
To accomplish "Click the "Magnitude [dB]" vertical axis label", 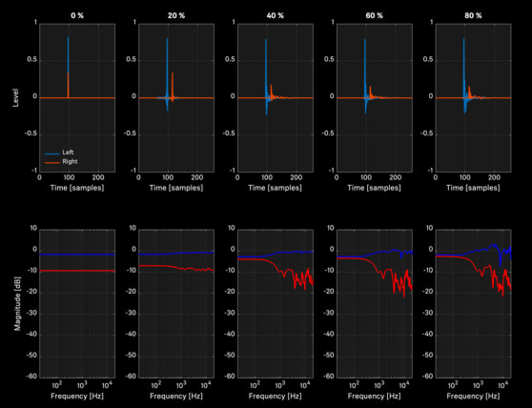I will tap(17, 304).
